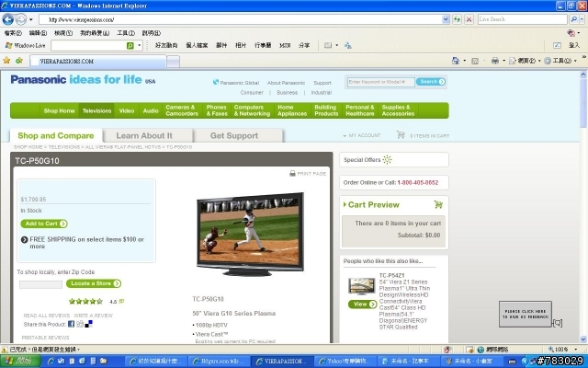The image size is (588, 368).
Task: Click the TC-P50G10 television product image
Action: click(250, 234)
